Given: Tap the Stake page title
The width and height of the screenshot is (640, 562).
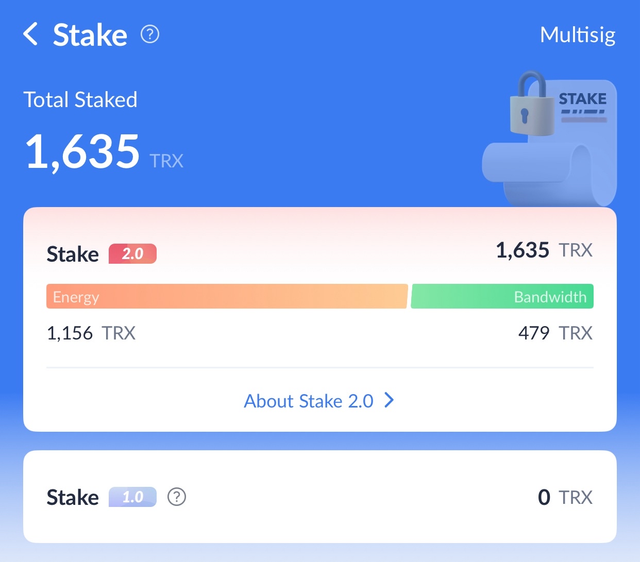Looking at the screenshot, I should 90,35.
